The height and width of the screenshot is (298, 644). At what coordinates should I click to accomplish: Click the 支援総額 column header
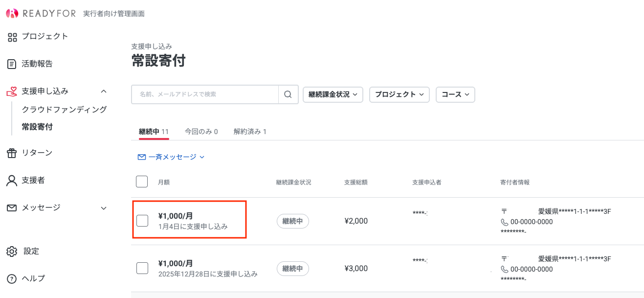(x=355, y=183)
